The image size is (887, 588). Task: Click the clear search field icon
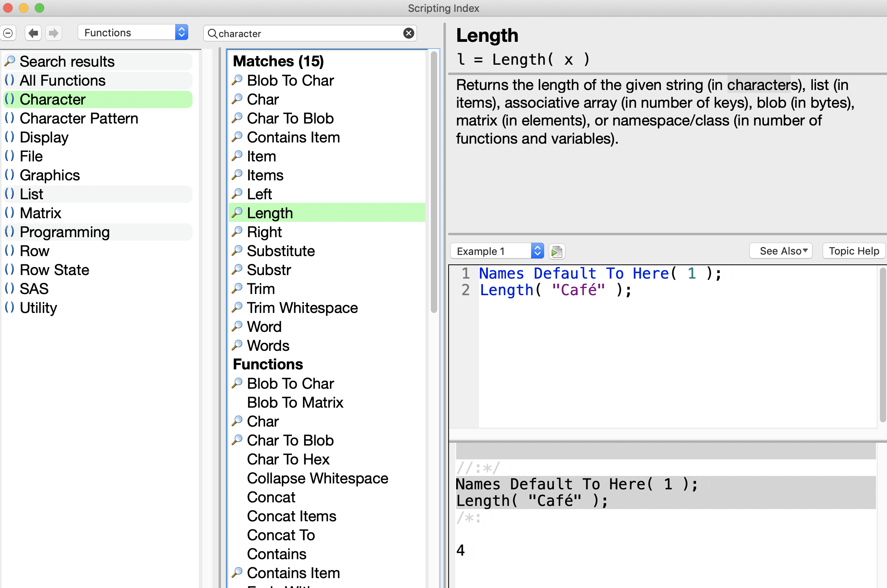pyautogui.click(x=409, y=32)
